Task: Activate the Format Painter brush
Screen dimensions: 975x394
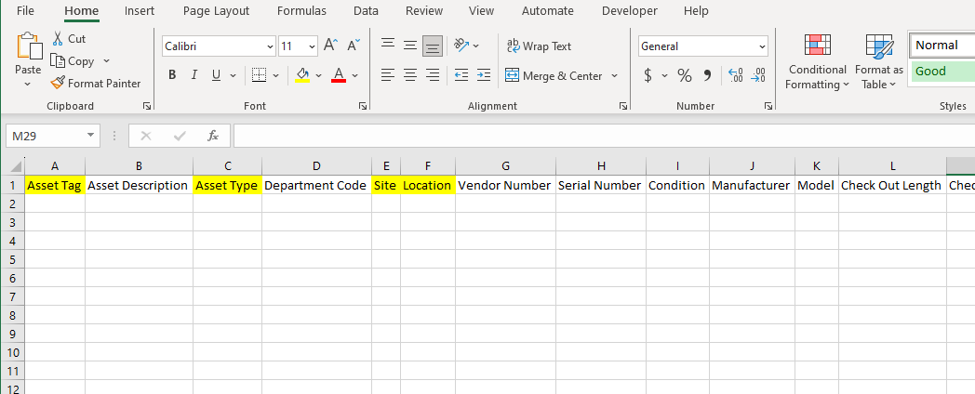Action: click(58, 83)
